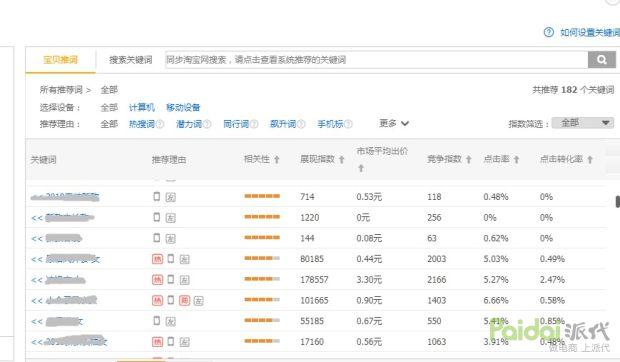This screenshot has height=362, width=620.
Task: Select 全部 for 推荐理由
Action: pos(109,124)
